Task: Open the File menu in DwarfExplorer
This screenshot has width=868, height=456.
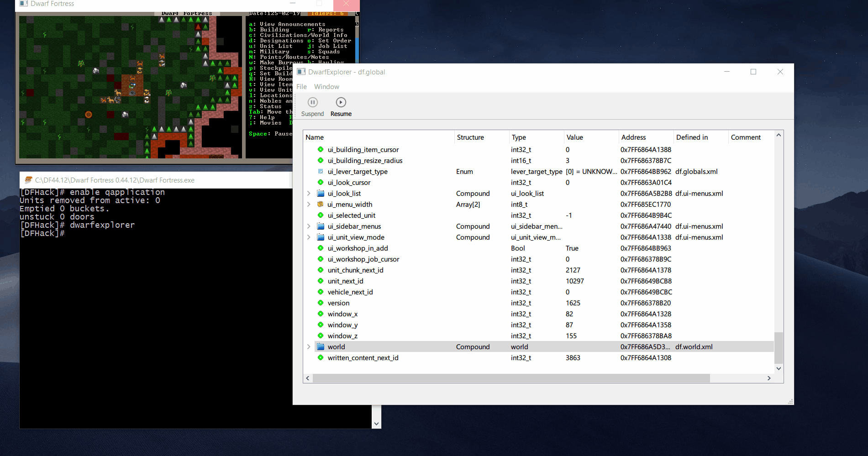Action: tap(301, 87)
